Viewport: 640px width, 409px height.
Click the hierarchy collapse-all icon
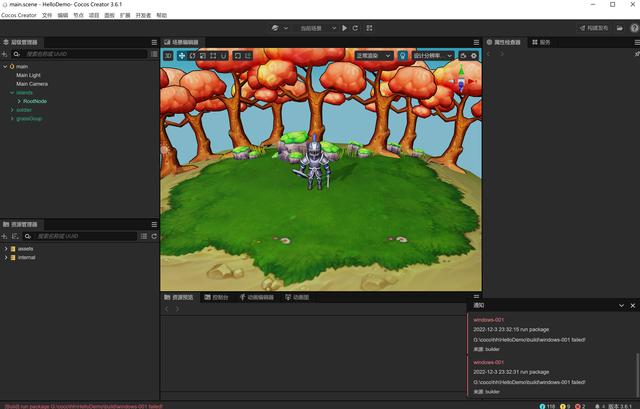click(154, 54)
